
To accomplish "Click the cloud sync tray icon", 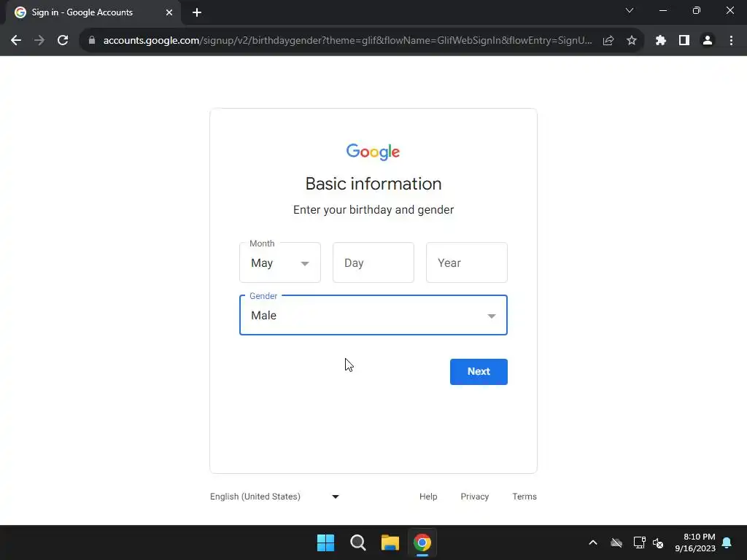I will tap(616, 542).
